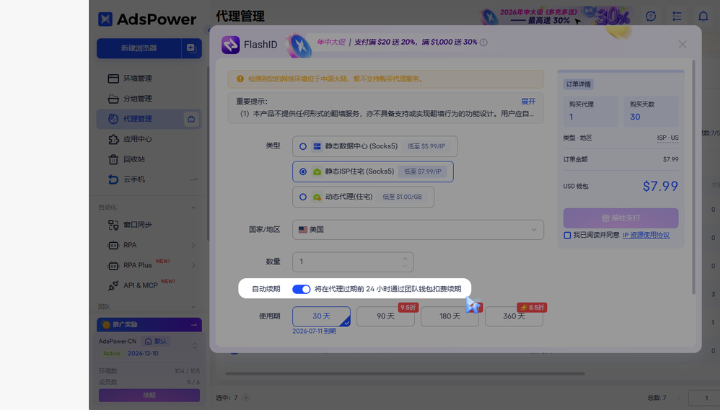Select 动态代理(住宅) proxy type

tap(363, 197)
